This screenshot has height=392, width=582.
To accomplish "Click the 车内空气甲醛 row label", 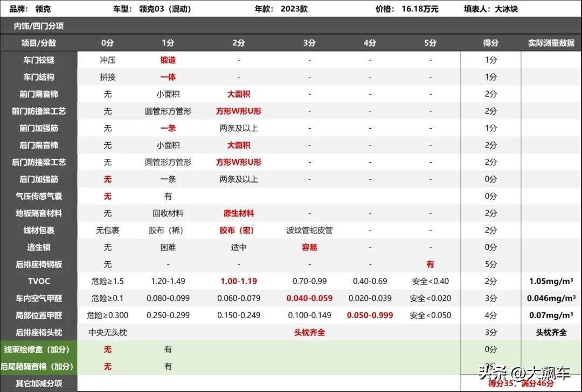I will click(39, 298).
